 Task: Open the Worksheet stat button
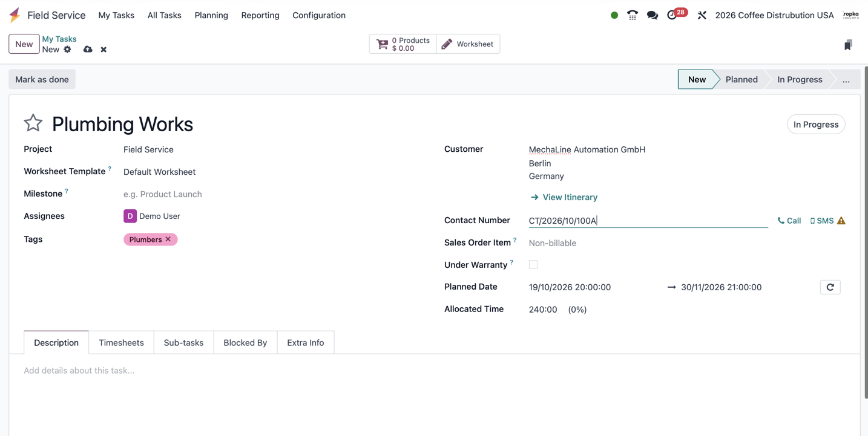coord(468,44)
